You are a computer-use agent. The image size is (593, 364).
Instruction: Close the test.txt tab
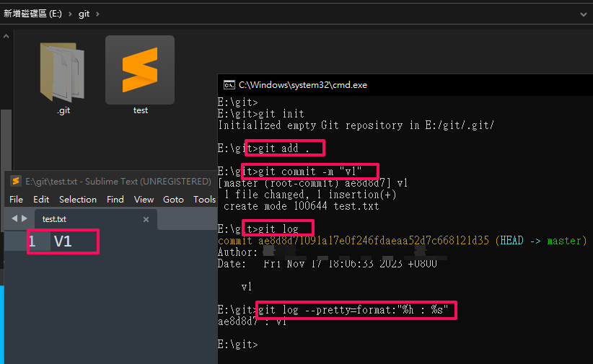point(146,219)
